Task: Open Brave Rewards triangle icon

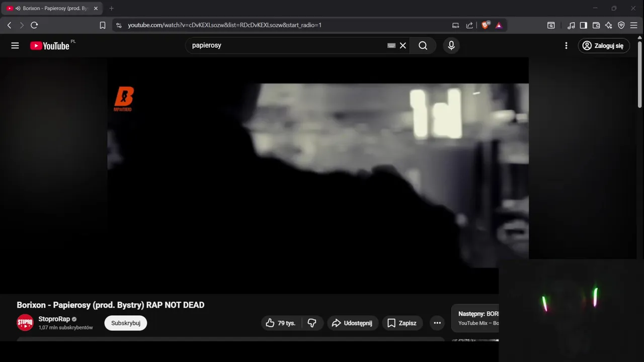Action: point(499,25)
